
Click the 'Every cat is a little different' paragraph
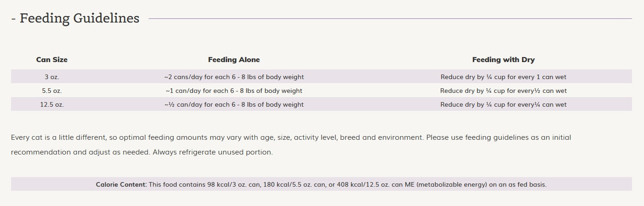291,144
